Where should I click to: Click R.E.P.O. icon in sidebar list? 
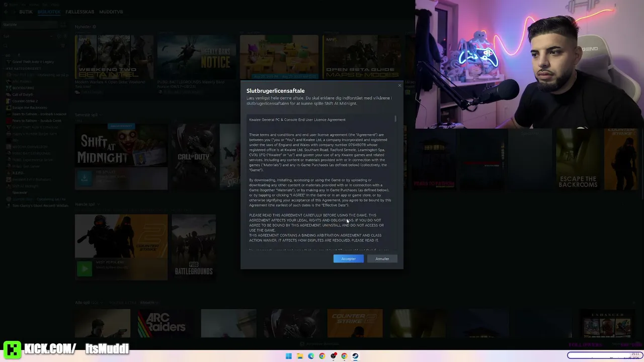point(9,173)
